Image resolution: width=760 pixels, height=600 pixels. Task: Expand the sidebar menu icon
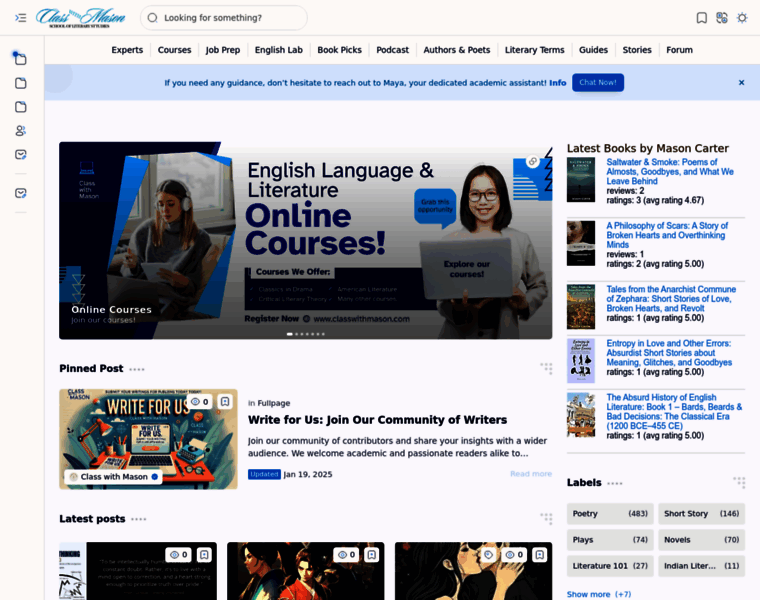click(x=20, y=18)
